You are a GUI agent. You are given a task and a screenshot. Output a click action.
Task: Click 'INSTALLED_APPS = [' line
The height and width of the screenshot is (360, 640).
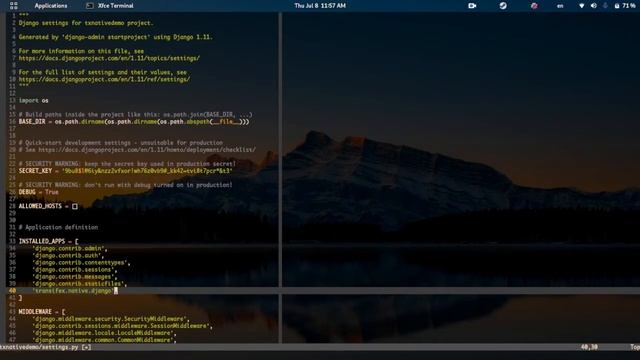pyautogui.click(x=49, y=241)
